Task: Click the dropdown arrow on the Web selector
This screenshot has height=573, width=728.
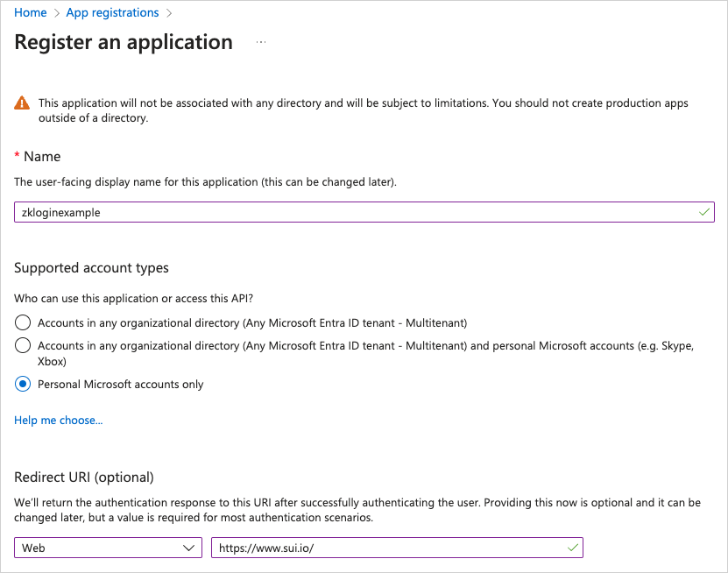Action: [x=189, y=547]
